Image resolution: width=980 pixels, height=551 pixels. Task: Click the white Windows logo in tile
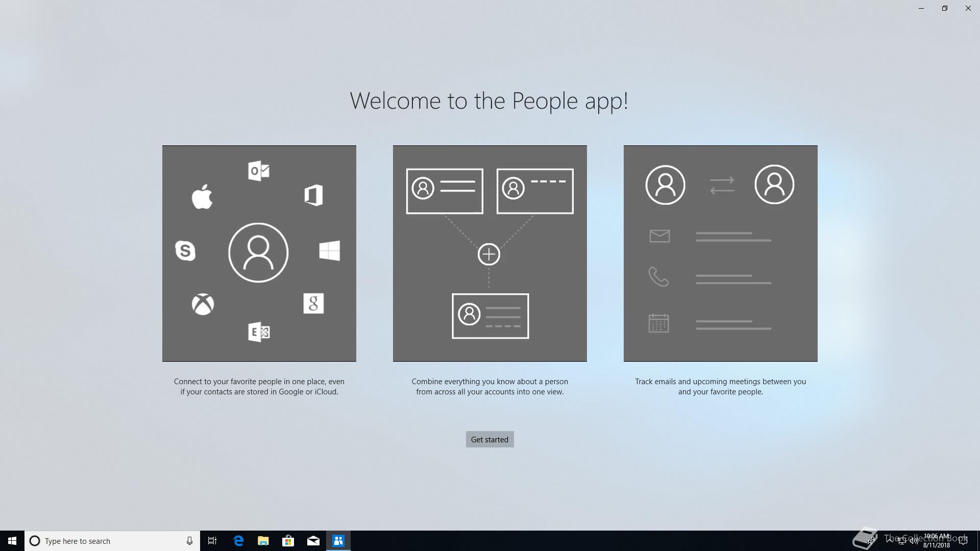(x=329, y=251)
